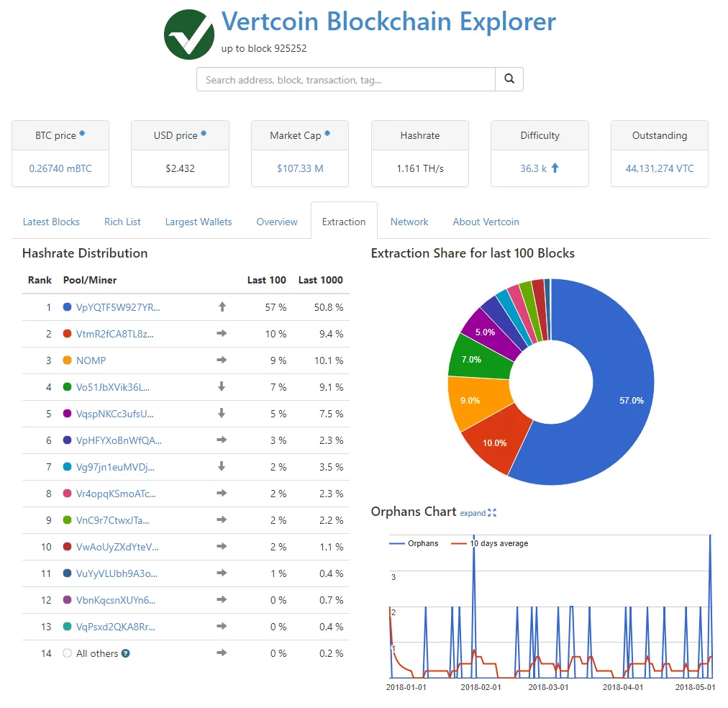Click the 5.0% purple pie slice
The width and height of the screenshot is (728, 708).
pyautogui.click(x=489, y=333)
